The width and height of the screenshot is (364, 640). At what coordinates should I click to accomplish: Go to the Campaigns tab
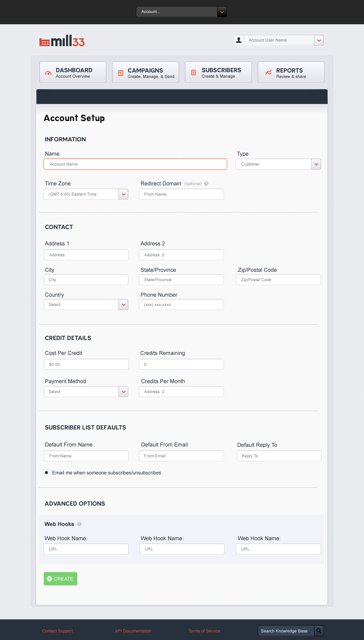(x=146, y=72)
